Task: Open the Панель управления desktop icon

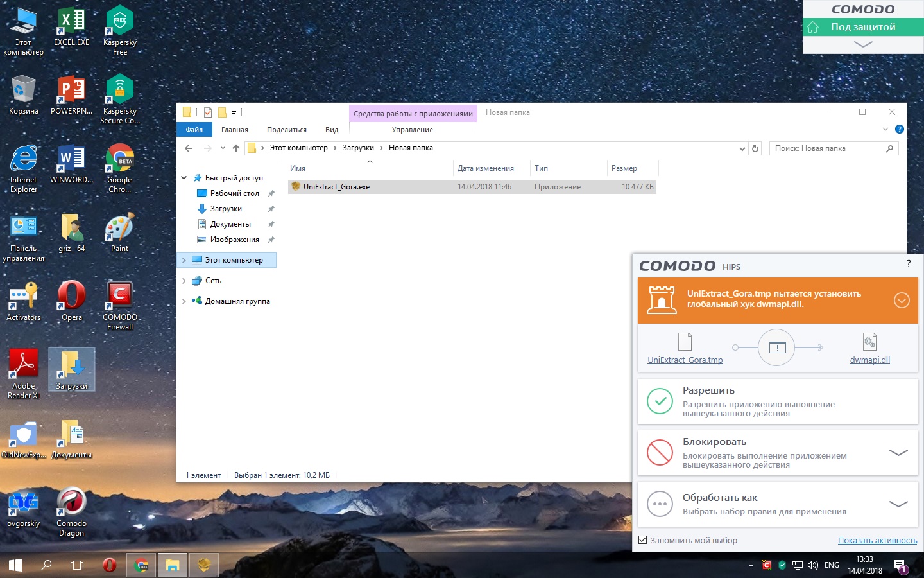Action: pyautogui.click(x=24, y=237)
